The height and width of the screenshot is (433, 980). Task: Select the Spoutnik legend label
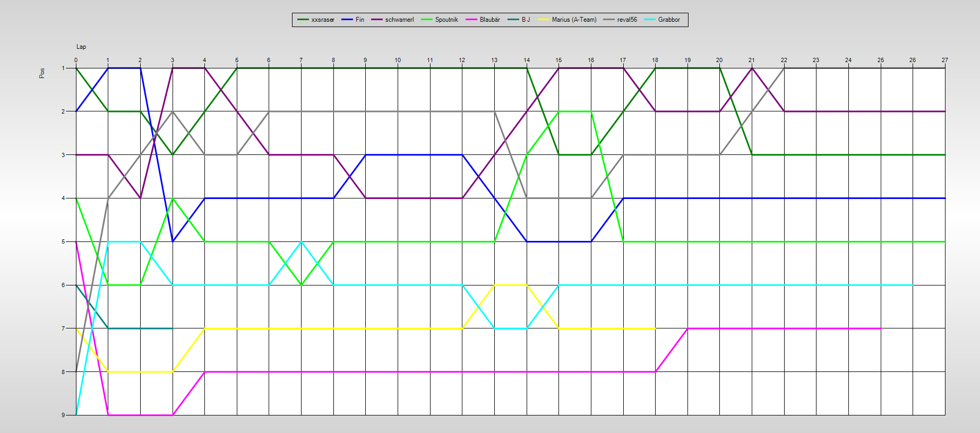(x=446, y=20)
